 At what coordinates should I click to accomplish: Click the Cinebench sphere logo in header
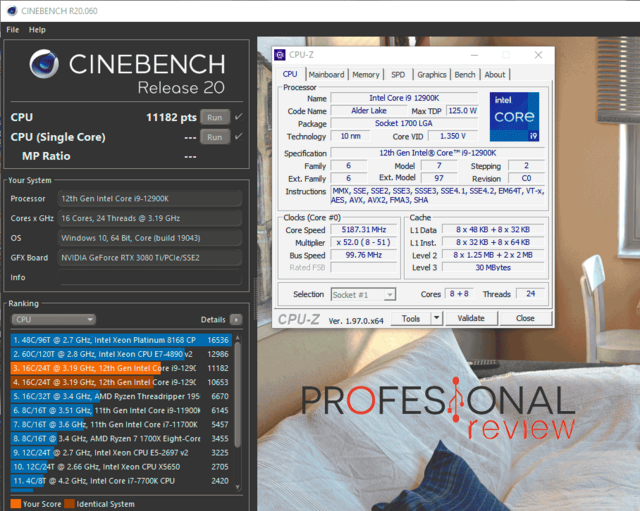[x=44, y=65]
